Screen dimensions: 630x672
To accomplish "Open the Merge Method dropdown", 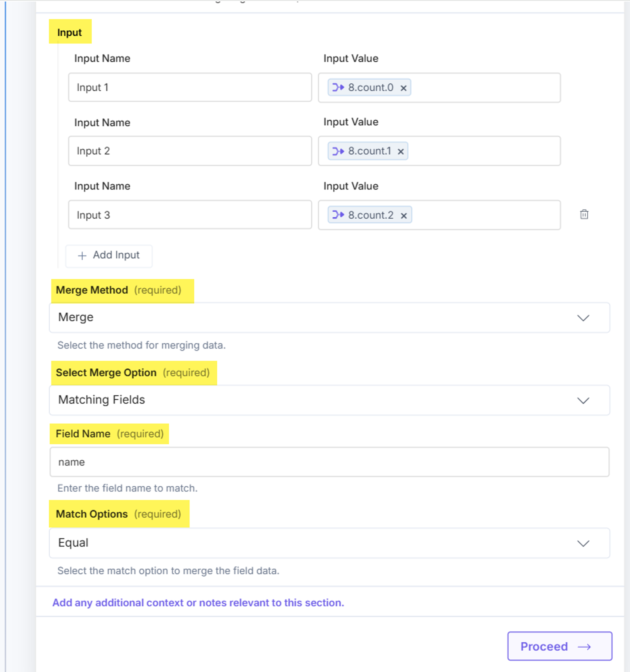I will 330,317.
